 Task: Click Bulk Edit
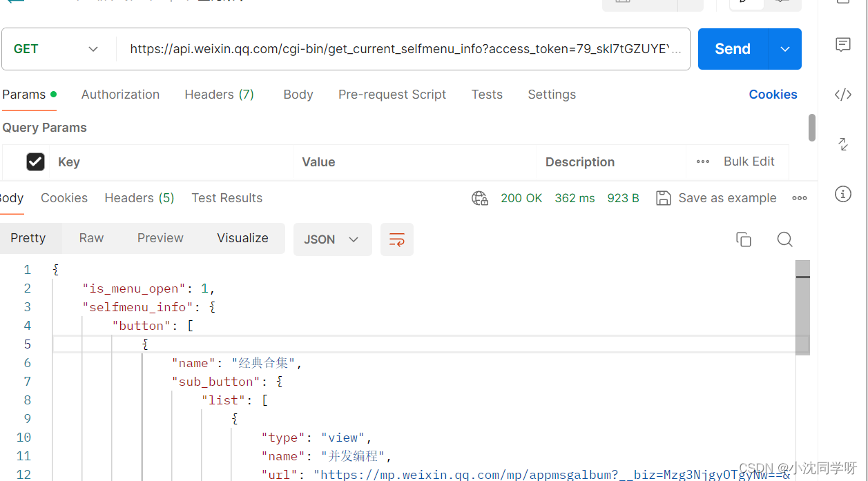coord(749,161)
